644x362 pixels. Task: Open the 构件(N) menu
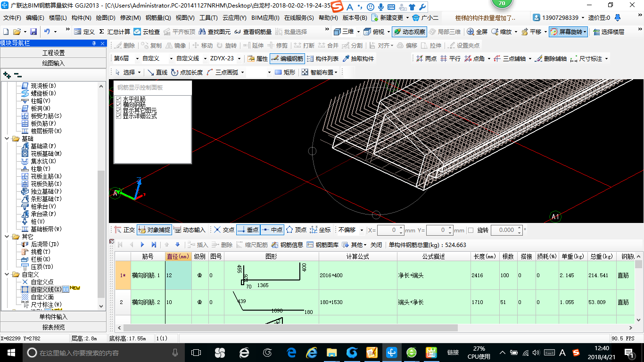click(x=82, y=18)
